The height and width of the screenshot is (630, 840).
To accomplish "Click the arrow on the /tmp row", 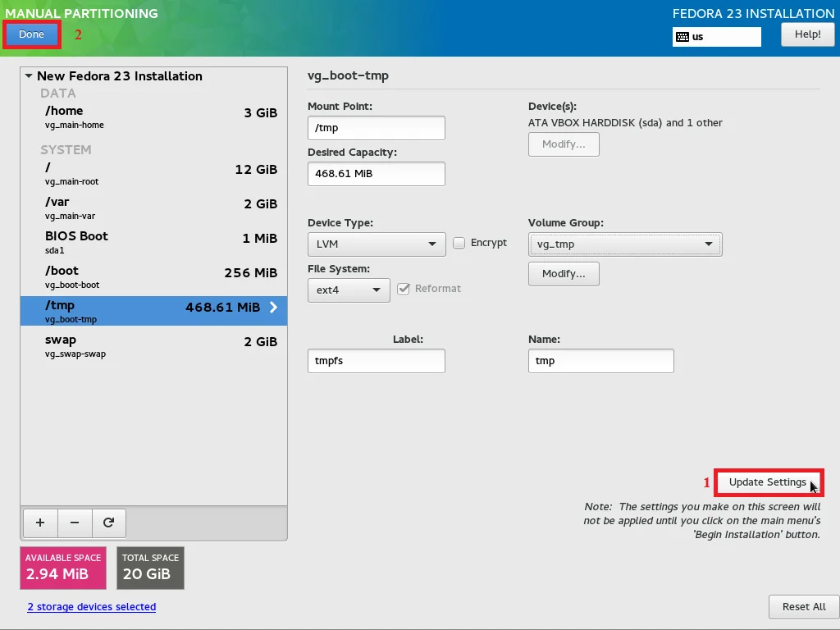I will point(273,307).
